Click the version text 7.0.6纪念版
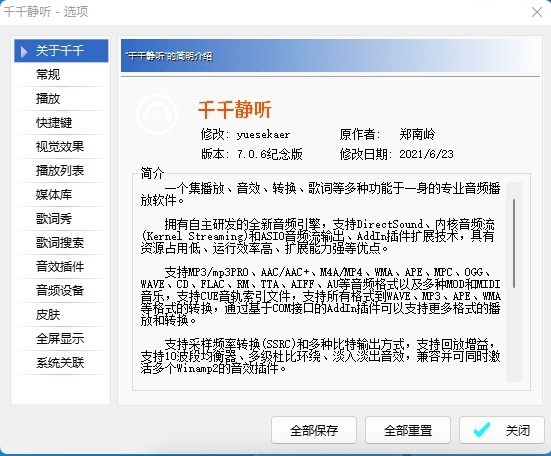This screenshot has height=456, width=551. [x=270, y=154]
